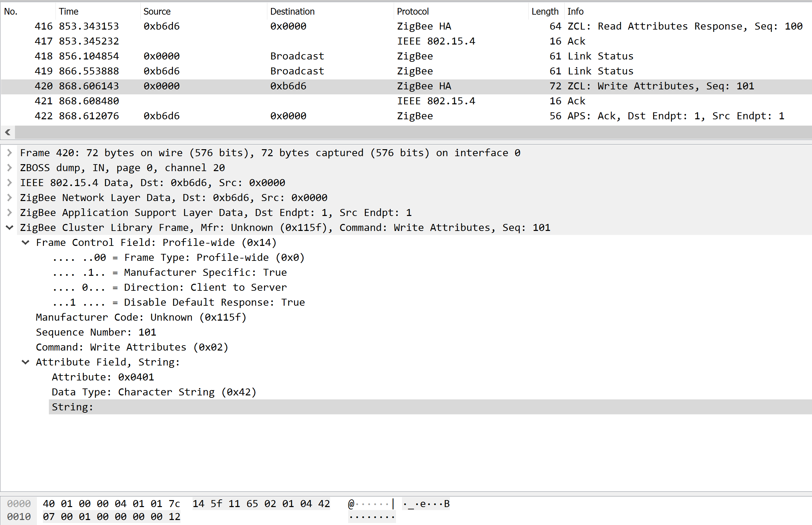Sort packets by Time column
The height and width of the screenshot is (525, 812).
tap(68, 11)
